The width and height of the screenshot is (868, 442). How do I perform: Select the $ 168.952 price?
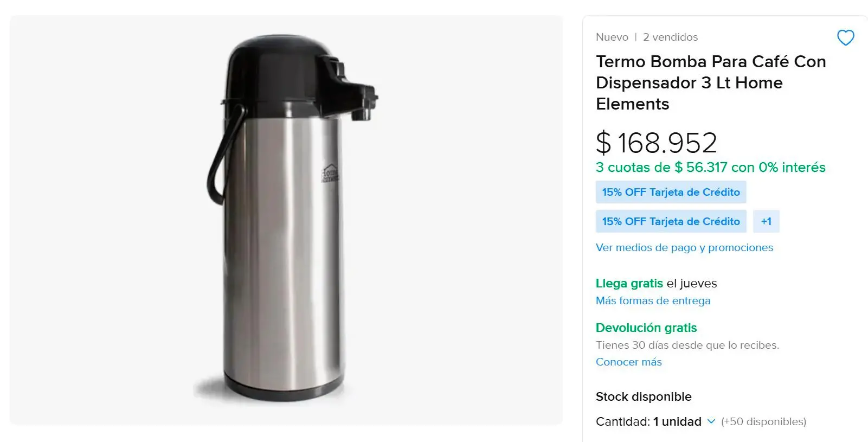[x=656, y=143]
